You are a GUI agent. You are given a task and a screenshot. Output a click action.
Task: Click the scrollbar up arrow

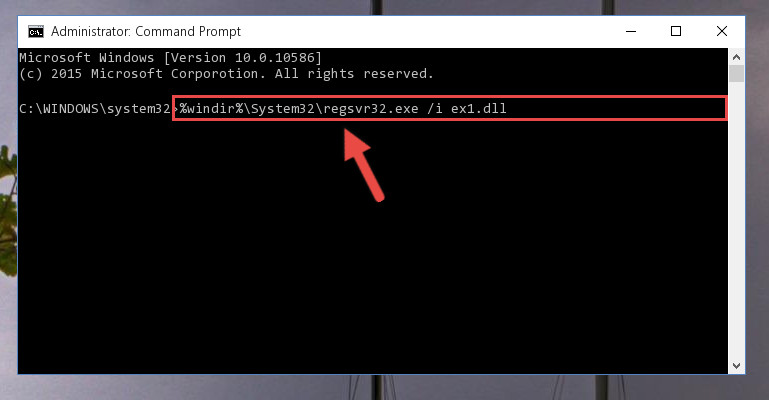click(736, 57)
